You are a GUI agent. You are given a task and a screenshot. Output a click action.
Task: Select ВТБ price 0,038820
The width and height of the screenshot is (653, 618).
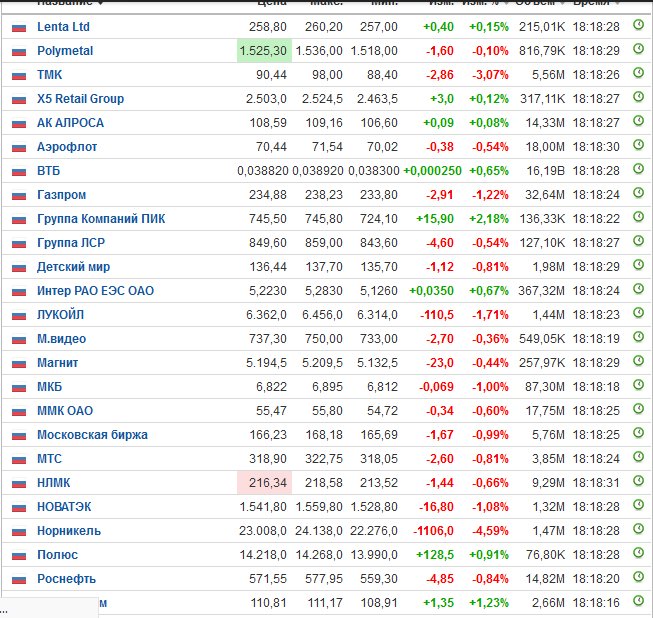[x=263, y=171]
